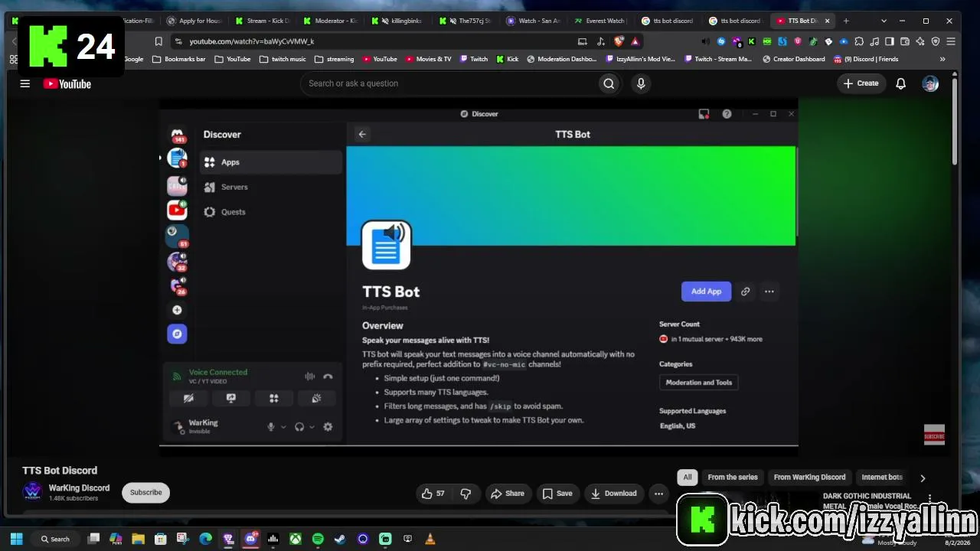Copy TTS Bot link with chain icon

745,291
